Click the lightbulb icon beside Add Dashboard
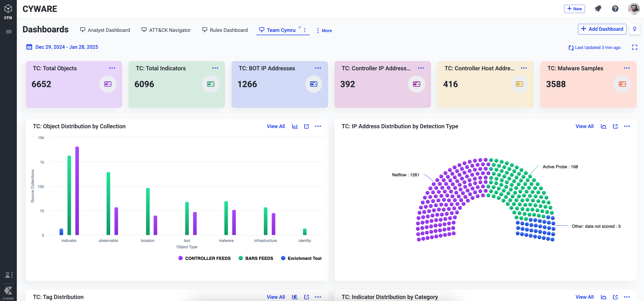Viewport: 644px width, 301px height. click(x=634, y=29)
